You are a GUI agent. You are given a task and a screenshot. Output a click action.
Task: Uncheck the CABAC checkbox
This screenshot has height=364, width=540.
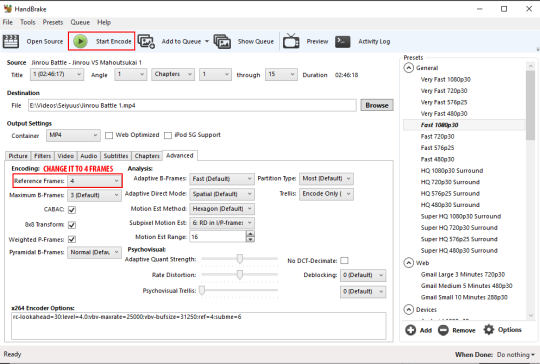click(x=72, y=210)
